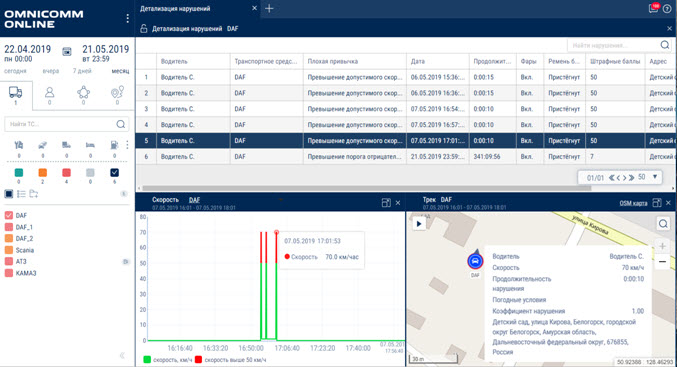The width and height of the screenshot is (677, 367).
Task: Click the add folder group icon
Action: 34,194
